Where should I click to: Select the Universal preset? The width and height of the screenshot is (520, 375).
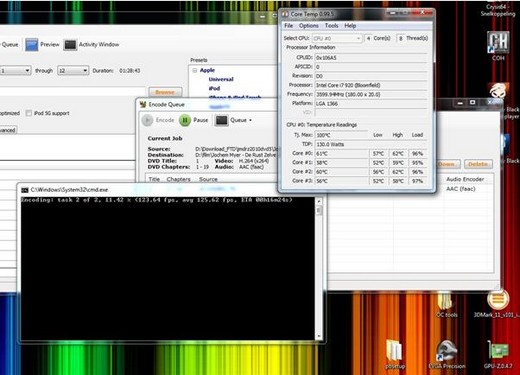coord(221,79)
